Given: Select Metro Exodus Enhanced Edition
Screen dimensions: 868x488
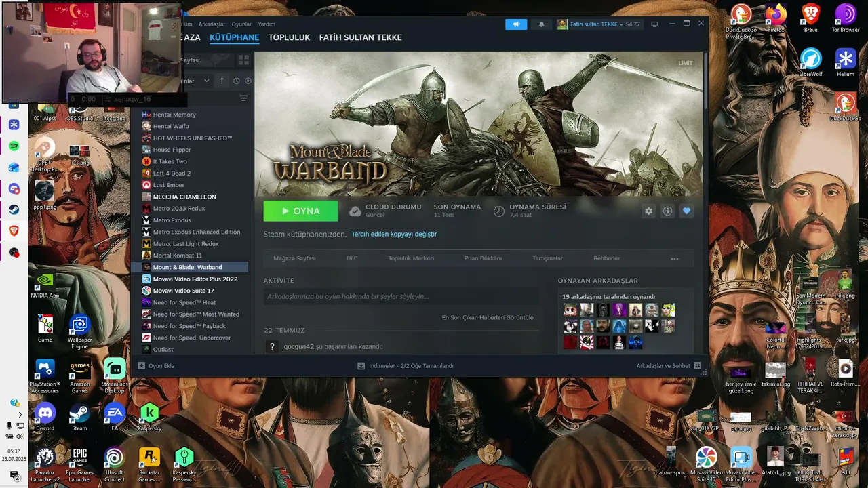Looking at the screenshot, I should (197, 232).
